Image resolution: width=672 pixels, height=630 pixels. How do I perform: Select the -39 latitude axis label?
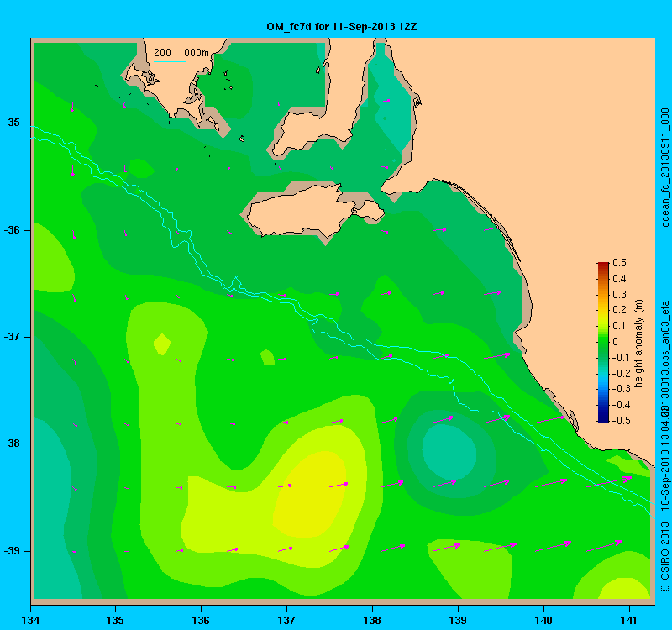pyautogui.click(x=13, y=551)
